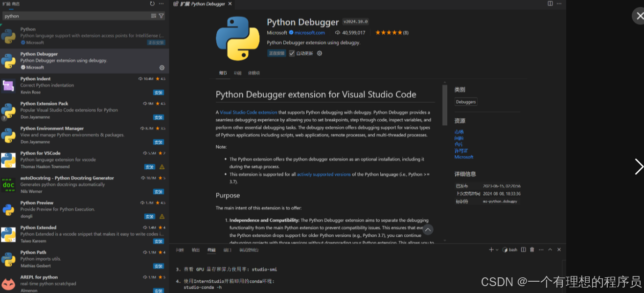Image resolution: width=644 pixels, height=293 pixels.
Task: Create a new terminal with the plus icon
Action: [491, 249]
